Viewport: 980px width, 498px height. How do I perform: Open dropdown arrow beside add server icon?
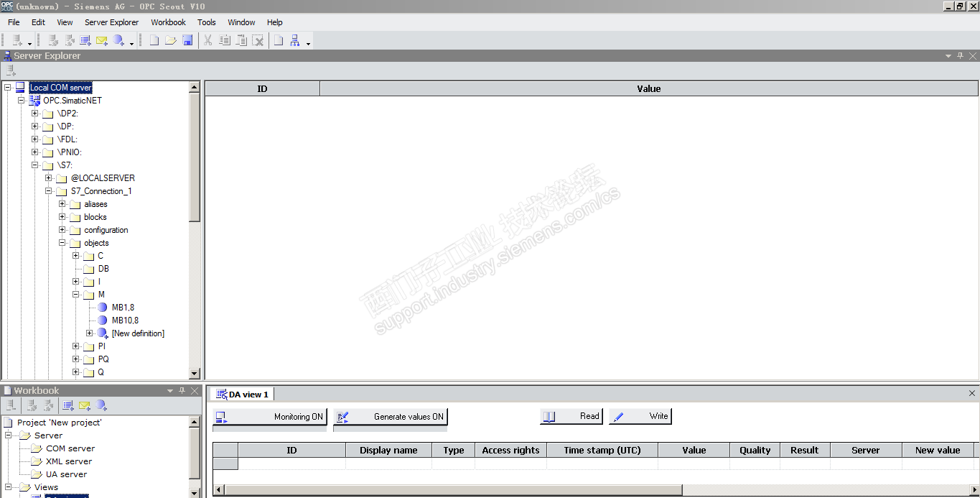coord(29,43)
